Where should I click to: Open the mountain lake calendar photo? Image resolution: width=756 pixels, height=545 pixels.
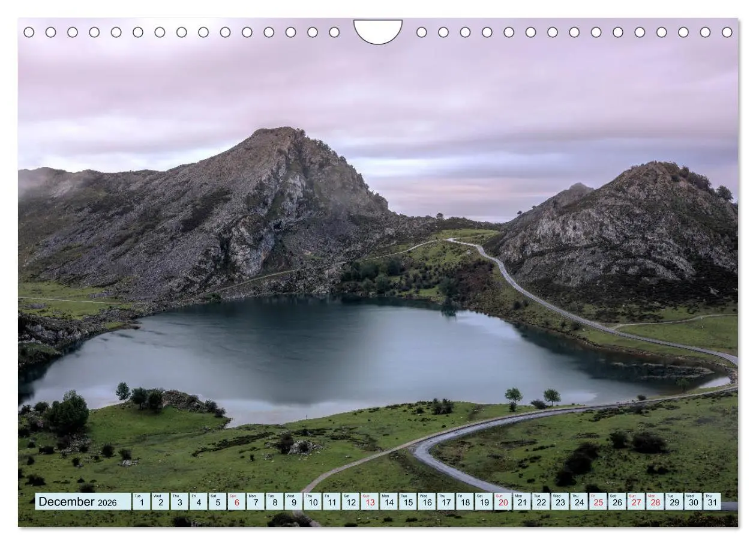pyautogui.click(x=378, y=272)
